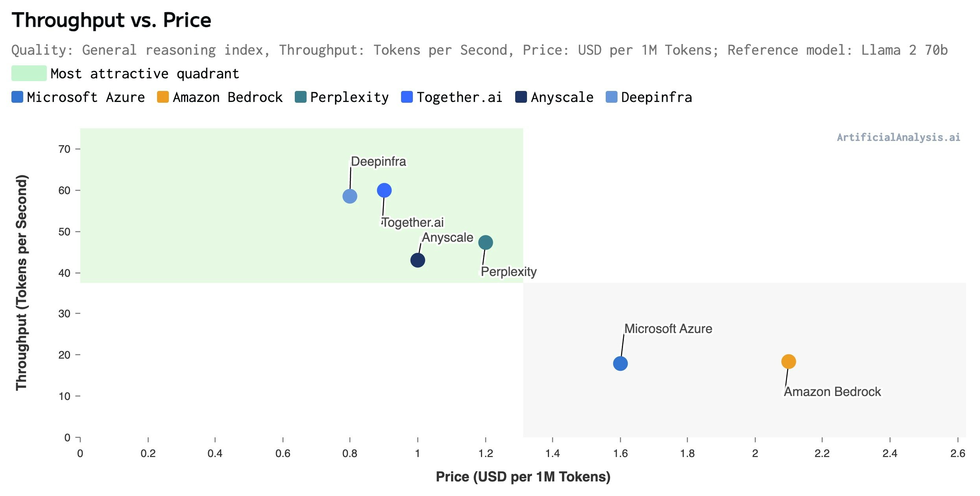Image resolution: width=980 pixels, height=496 pixels.
Task: Select the Anyscale dot in the scatter plot
Action: [418, 260]
